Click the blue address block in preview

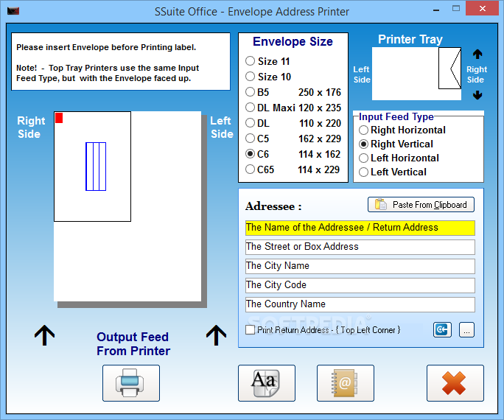click(x=96, y=167)
